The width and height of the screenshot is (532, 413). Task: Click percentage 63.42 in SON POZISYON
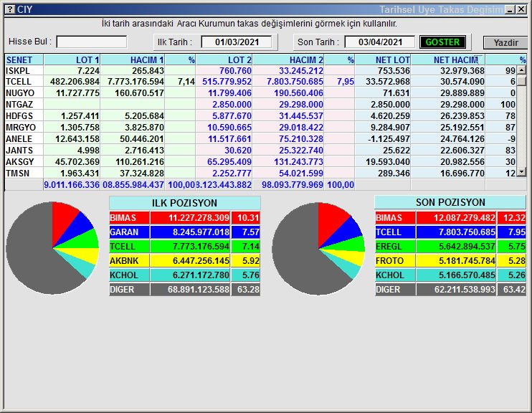514,290
